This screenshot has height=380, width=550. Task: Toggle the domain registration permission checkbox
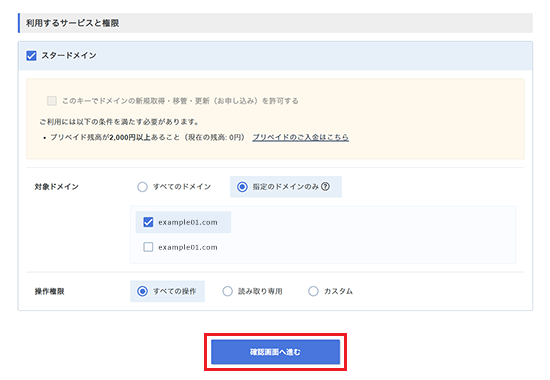coord(52,101)
